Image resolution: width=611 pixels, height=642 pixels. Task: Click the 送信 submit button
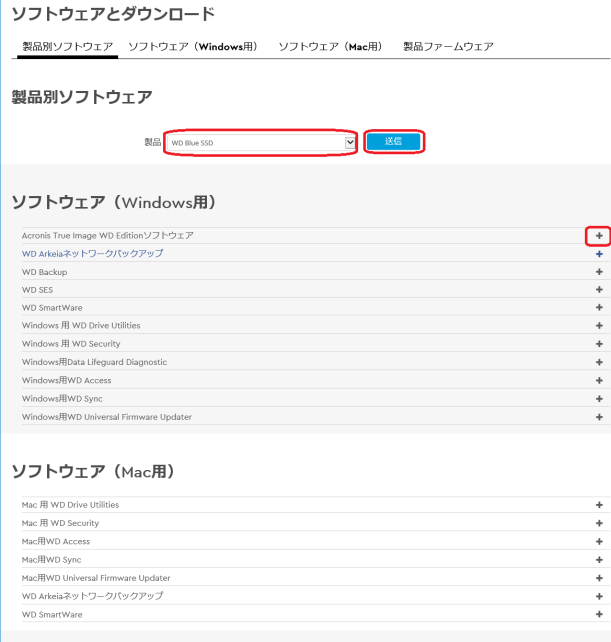coord(393,142)
